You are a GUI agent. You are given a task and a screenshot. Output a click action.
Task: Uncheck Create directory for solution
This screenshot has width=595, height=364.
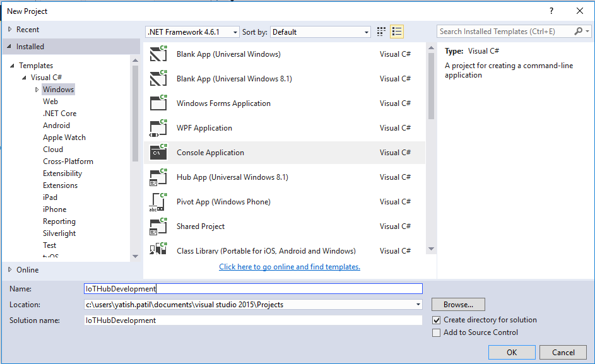pyautogui.click(x=437, y=320)
